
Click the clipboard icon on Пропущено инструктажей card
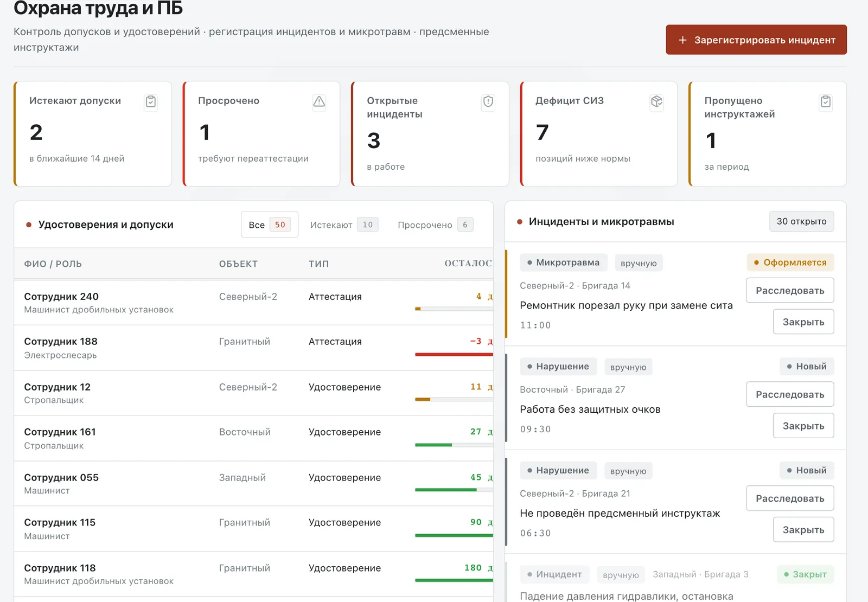(x=826, y=102)
